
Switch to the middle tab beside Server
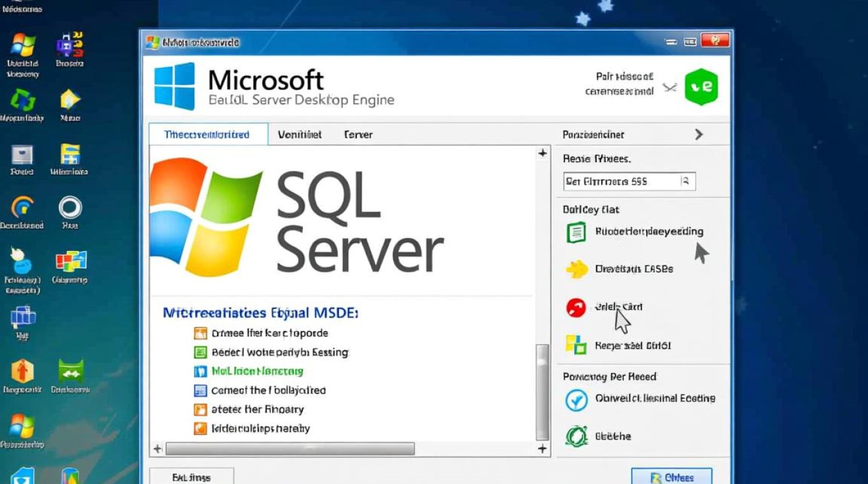pos(300,135)
